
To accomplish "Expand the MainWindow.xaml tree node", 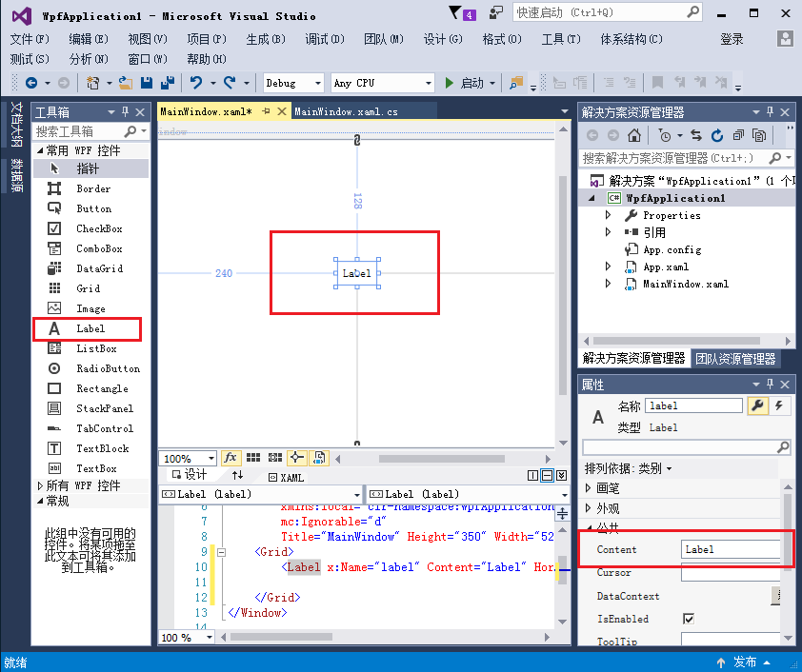I will point(608,284).
